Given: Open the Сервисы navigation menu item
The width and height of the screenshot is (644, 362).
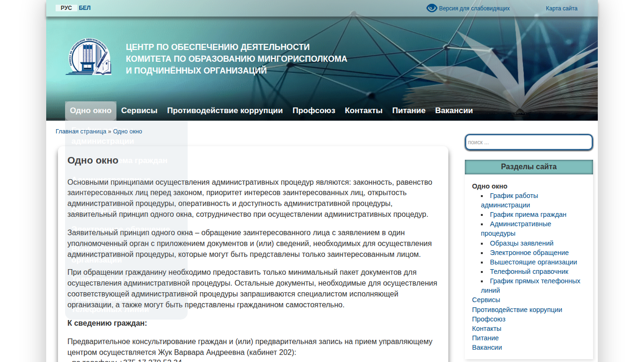Looking at the screenshot, I should pyautogui.click(x=139, y=111).
